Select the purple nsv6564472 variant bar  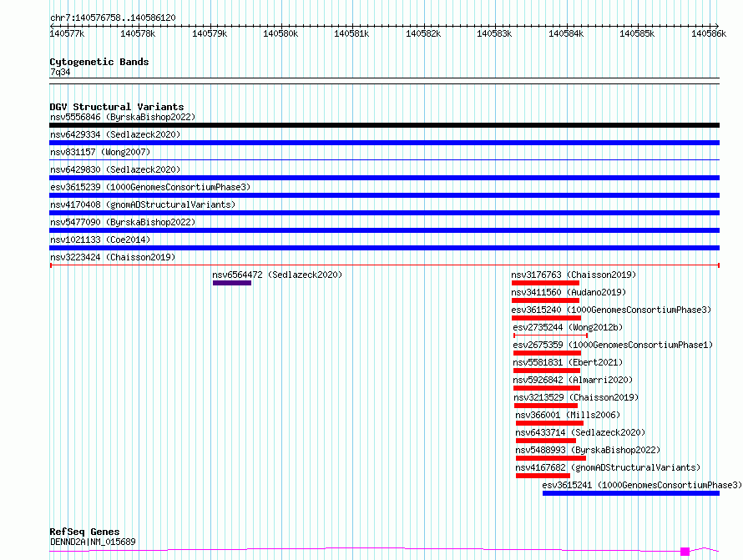click(232, 283)
